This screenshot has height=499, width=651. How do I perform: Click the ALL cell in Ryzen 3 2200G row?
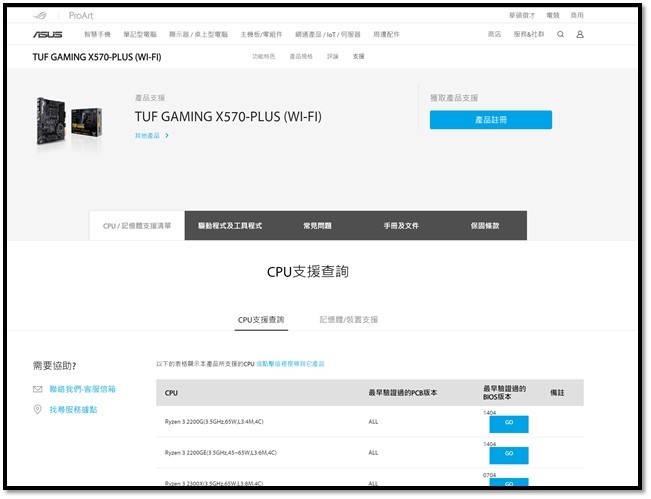click(373, 421)
